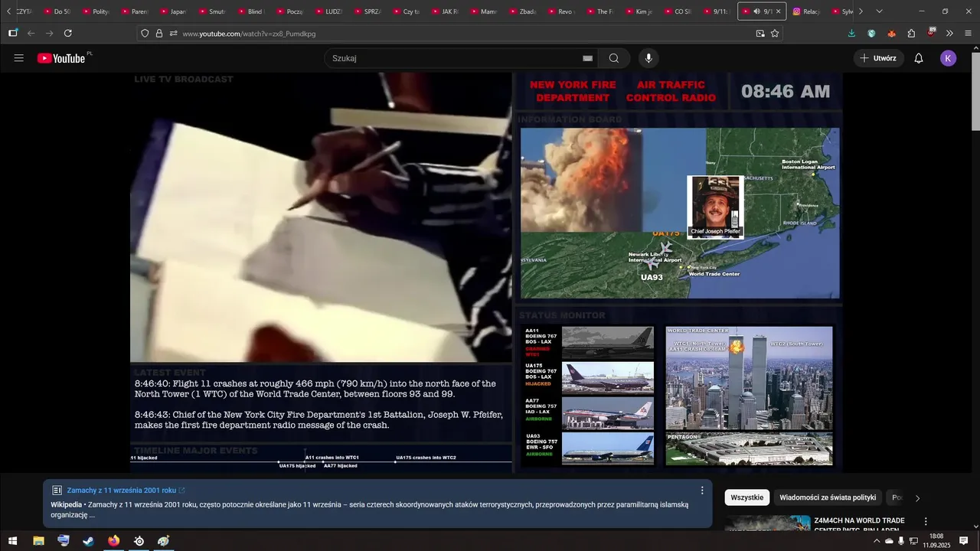Open the Firefox application menu
Screen dimensions: 980x551
969,34
